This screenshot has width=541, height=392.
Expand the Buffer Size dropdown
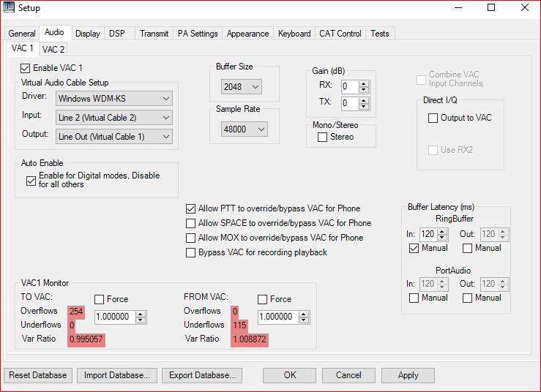pyautogui.click(x=242, y=87)
